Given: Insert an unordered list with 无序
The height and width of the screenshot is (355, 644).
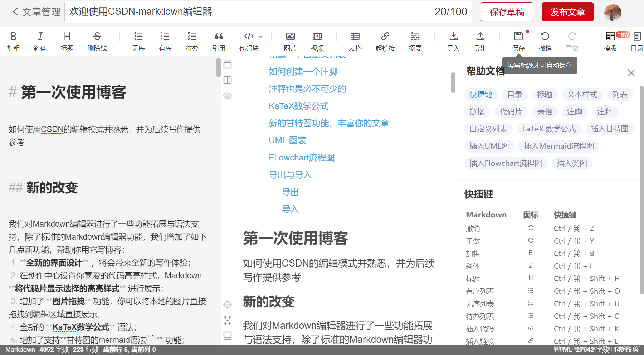Looking at the screenshot, I should click(x=138, y=41).
